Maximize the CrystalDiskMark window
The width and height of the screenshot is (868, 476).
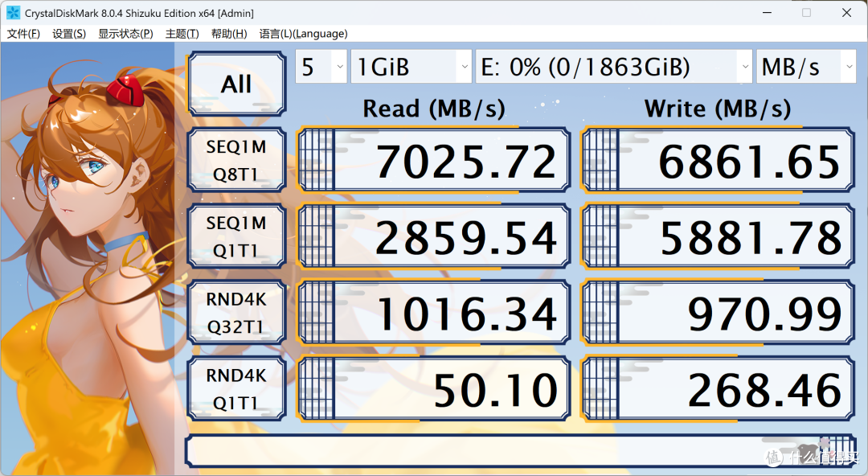(x=807, y=13)
